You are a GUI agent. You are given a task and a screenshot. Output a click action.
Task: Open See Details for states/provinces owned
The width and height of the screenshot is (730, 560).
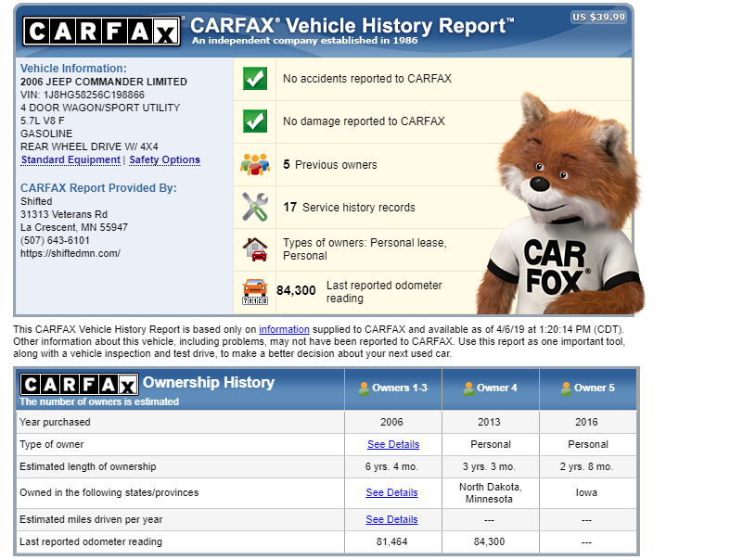(391, 492)
